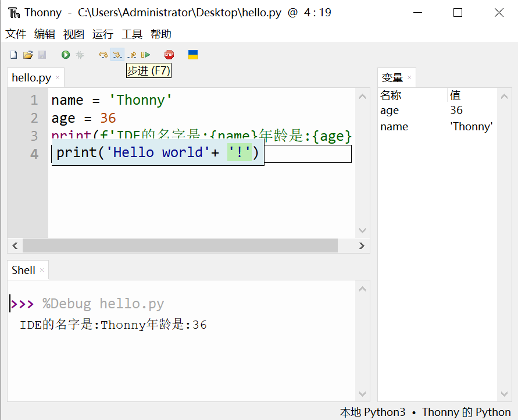Click the 值 column header
Screen dimensions: 518x420
(473, 95)
